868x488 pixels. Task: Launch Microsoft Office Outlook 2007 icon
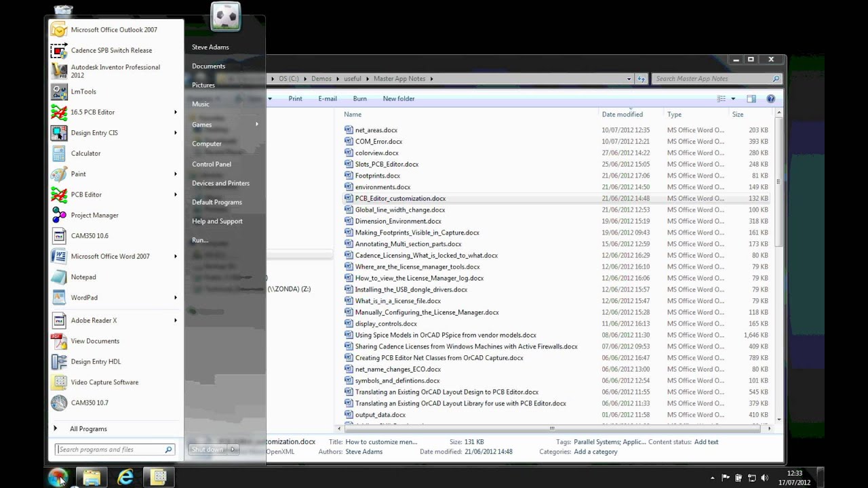coord(60,30)
